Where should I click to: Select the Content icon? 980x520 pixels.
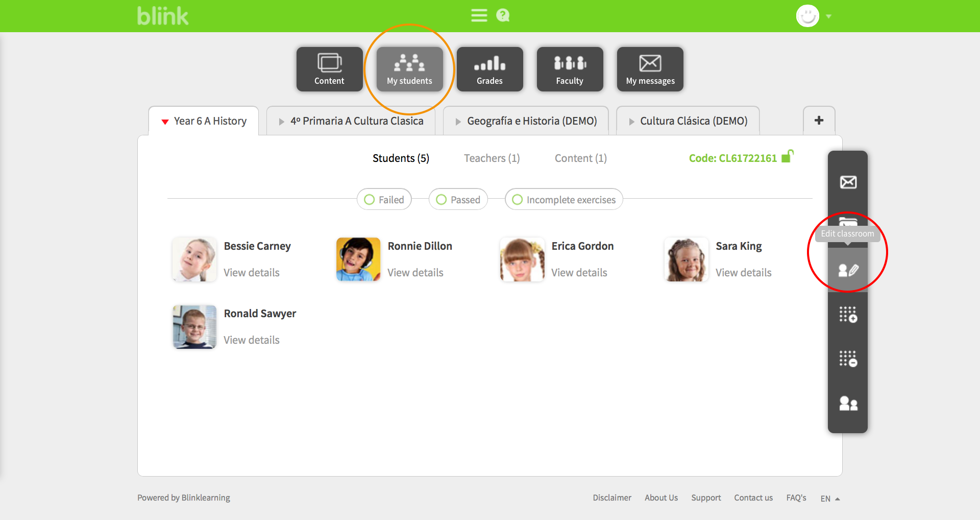[x=329, y=69]
